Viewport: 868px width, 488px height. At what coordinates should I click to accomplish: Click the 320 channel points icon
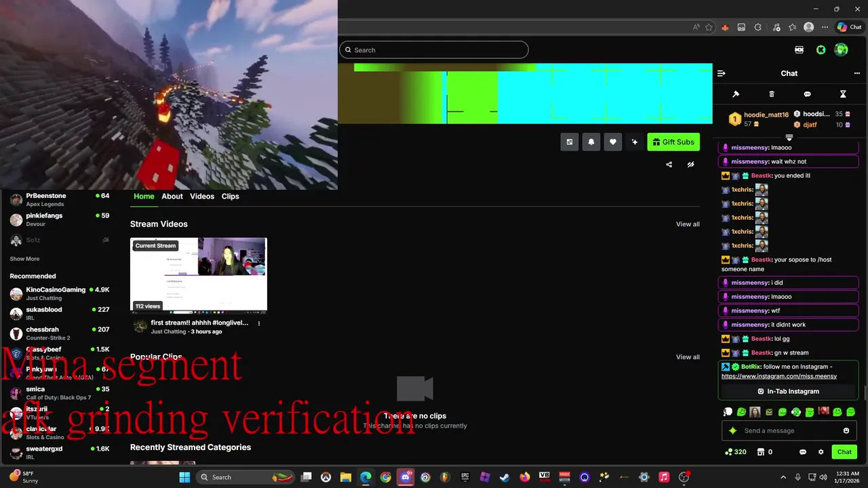click(x=735, y=452)
